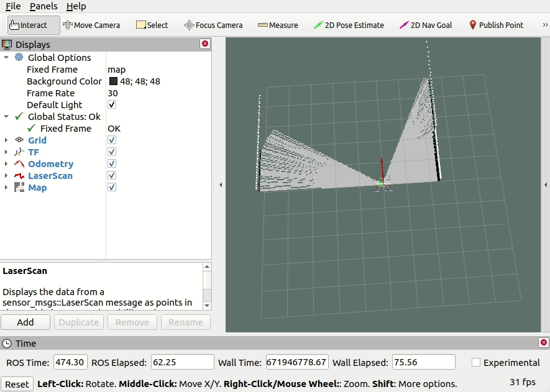
Task: Click the Remove display button
Action: coord(132,322)
